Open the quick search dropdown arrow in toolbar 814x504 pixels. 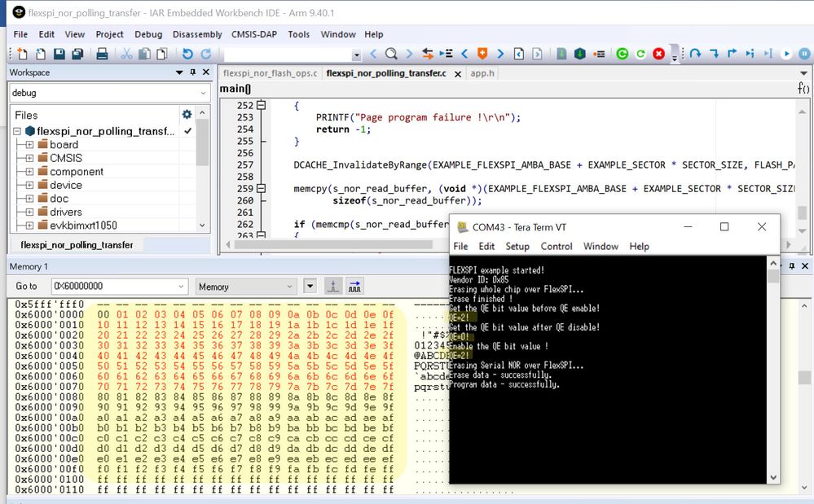[x=357, y=54]
